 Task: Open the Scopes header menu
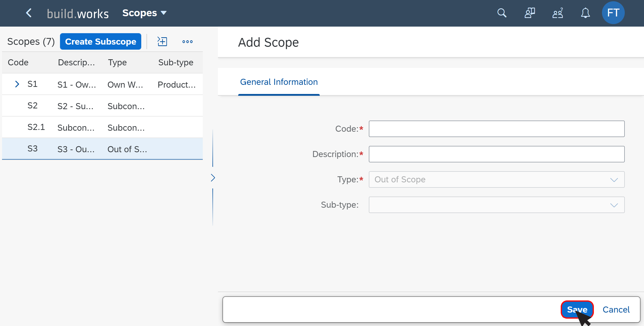tap(144, 13)
